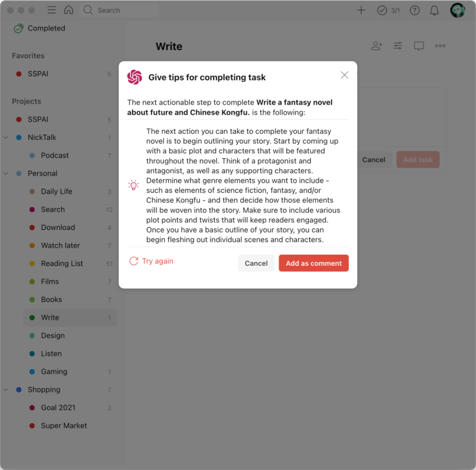Open the view options sliders icon
The width and height of the screenshot is (476, 470).
tap(398, 46)
